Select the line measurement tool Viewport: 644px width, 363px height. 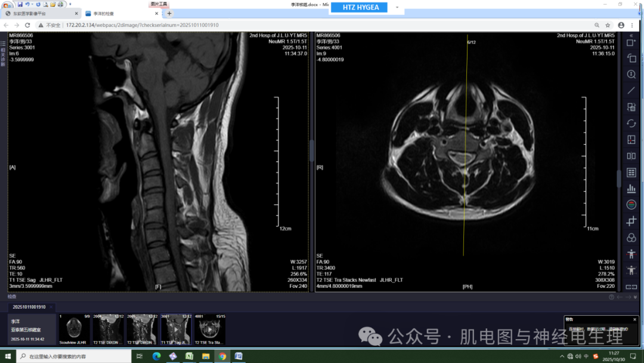[x=631, y=91]
